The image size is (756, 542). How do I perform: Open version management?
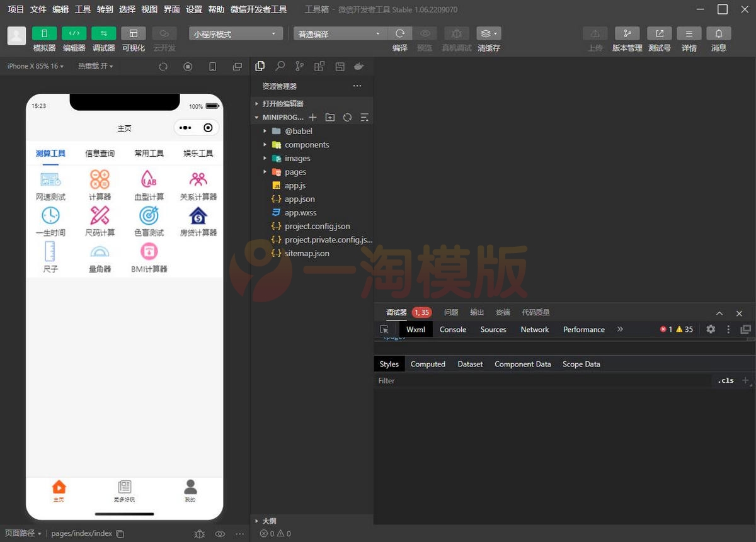627,33
